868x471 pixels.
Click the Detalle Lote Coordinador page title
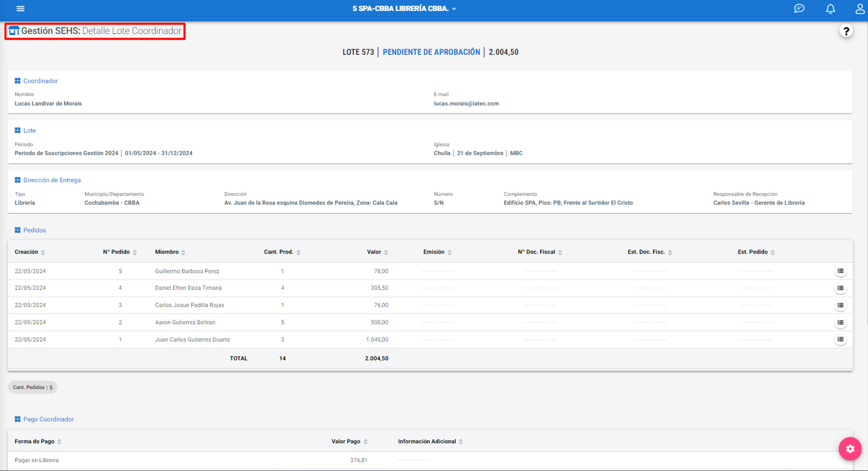[x=132, y=31]
